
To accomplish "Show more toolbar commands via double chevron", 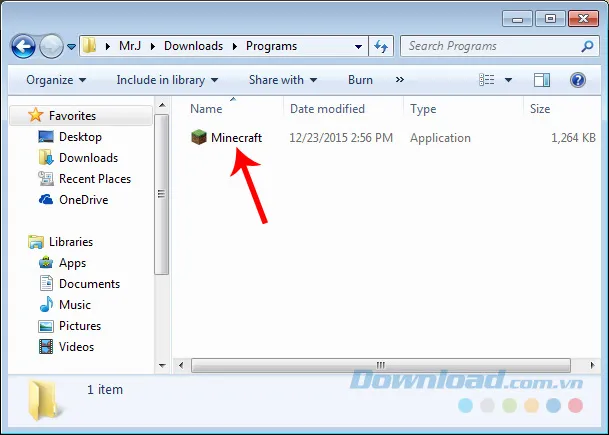I will coord(400,80).
